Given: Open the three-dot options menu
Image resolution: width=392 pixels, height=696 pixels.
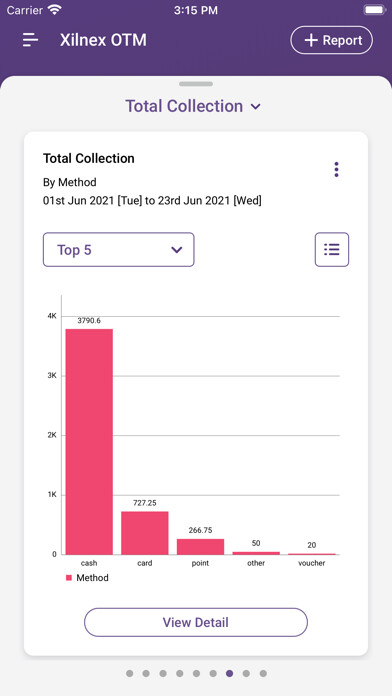Looking at the screenshot, I should pyautogui.click(x=336, y=170).
